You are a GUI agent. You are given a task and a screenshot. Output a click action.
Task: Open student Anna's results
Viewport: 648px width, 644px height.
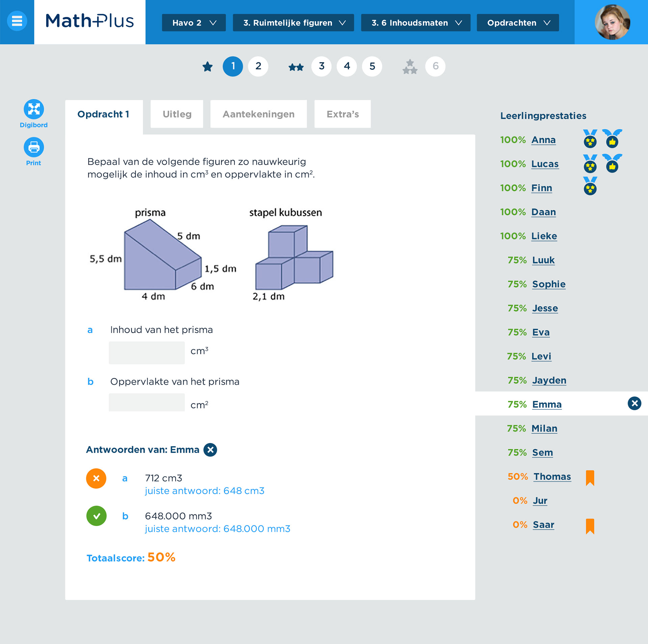click(543, 140)
